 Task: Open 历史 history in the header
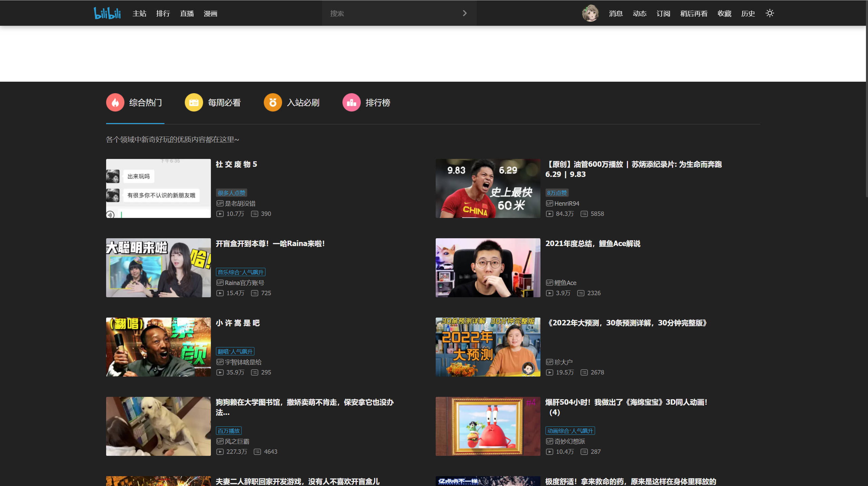(748, 14)
